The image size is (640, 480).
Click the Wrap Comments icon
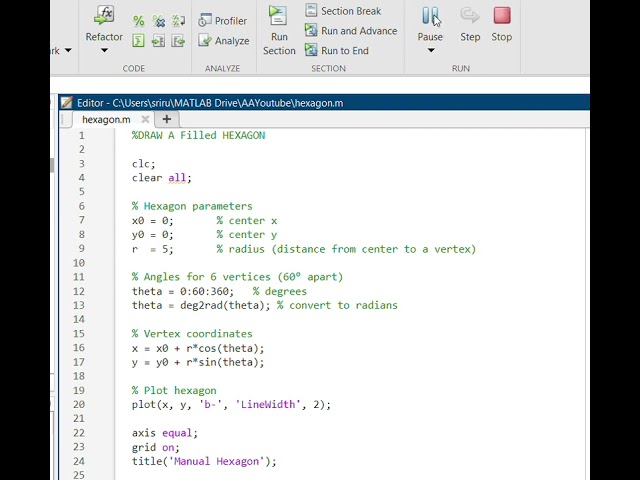coord(178,20)
